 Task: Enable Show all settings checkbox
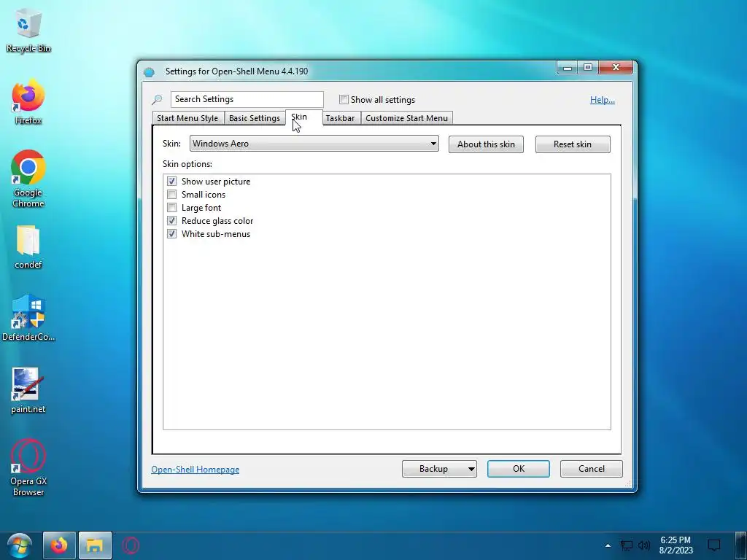click(x=344, y=99)
